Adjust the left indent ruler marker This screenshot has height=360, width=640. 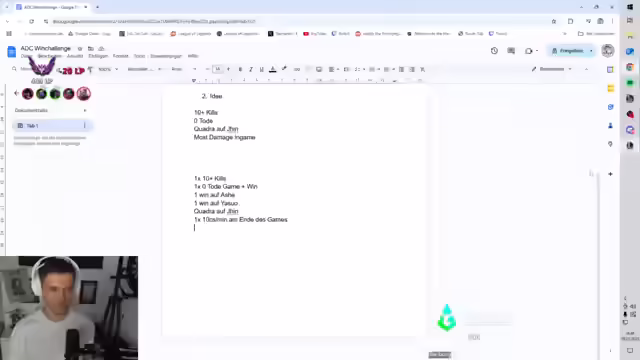[194, 80]
